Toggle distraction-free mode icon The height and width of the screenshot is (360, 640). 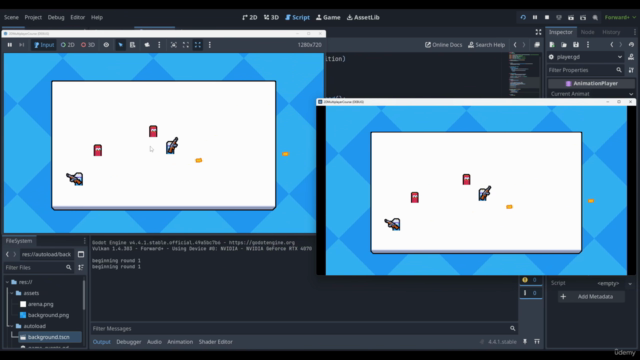tap(538, 32)
